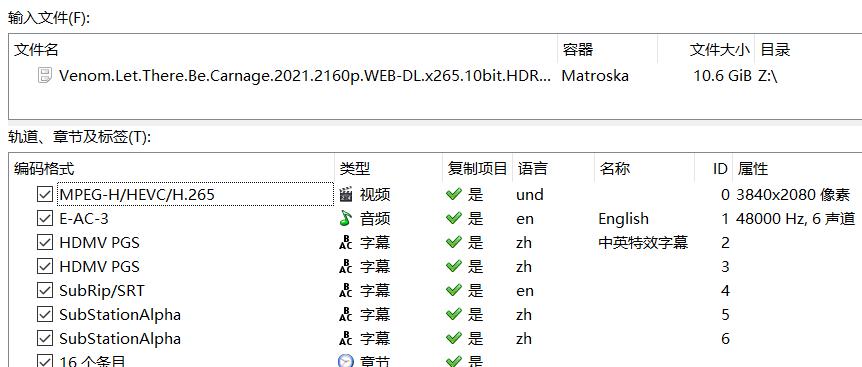
Task: Toggle the 16 个条目 chapters checkbox
Action: tap(45, 361)
